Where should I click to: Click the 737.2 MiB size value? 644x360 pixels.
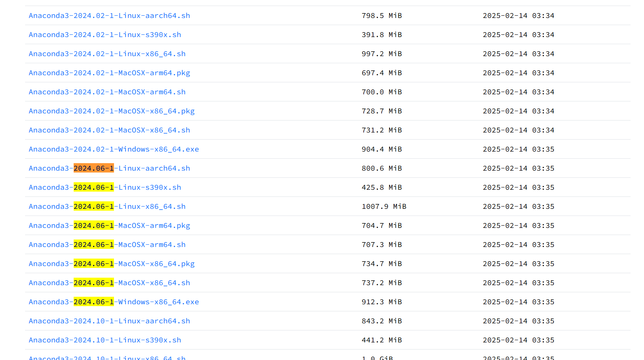(x=382, y=283)
